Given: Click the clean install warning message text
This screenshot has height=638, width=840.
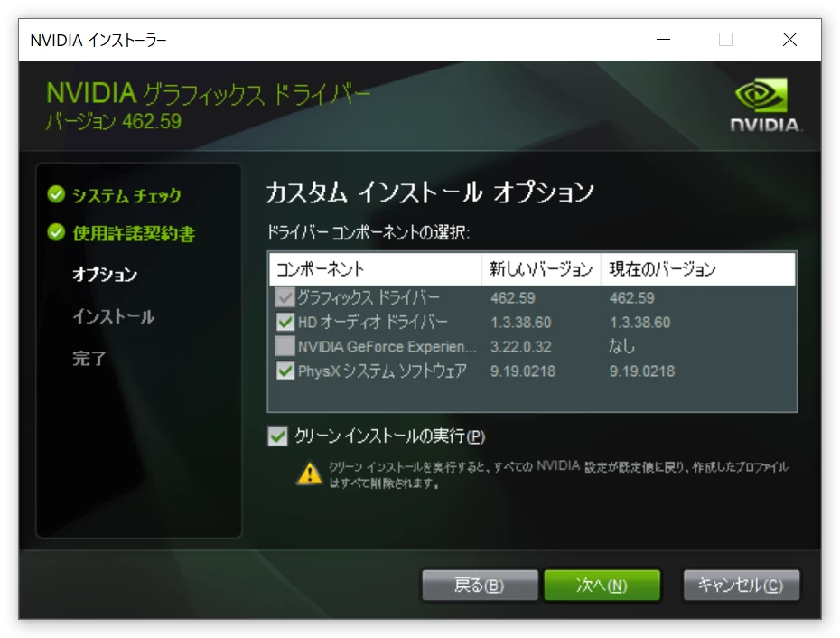Looking at the screenshot, I should click(x=557, y=474).
